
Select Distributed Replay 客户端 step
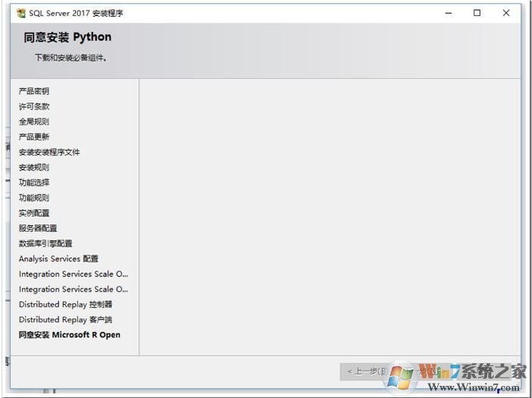point(65,320)
